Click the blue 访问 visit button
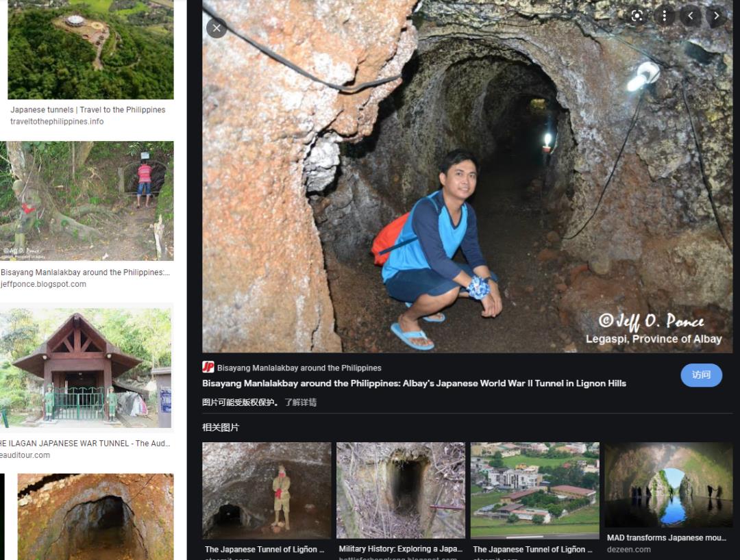Image resolution: width=740 pixels, height=560 pixels. coord(701,374)
